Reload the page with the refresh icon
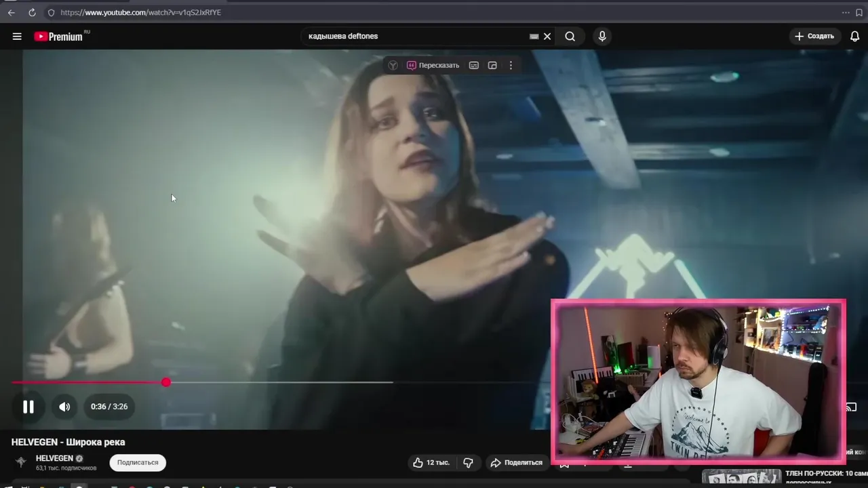 click(32, 12)
